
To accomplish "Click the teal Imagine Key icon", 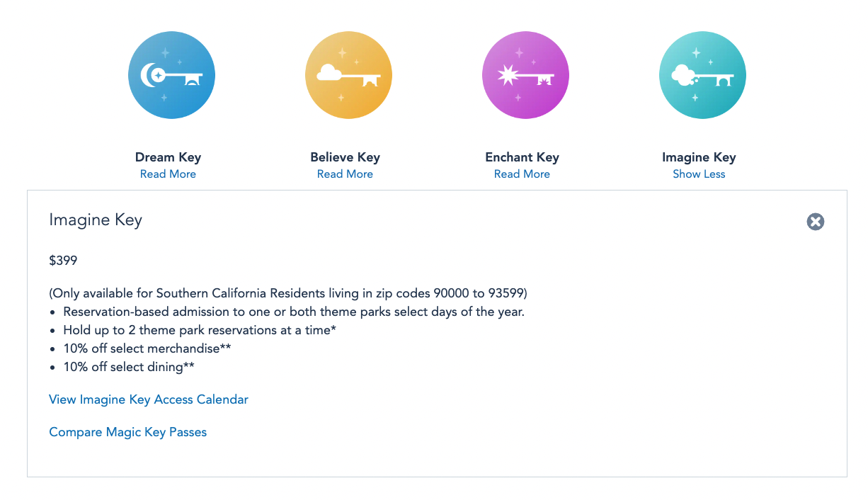I will [x=702, y=75].
